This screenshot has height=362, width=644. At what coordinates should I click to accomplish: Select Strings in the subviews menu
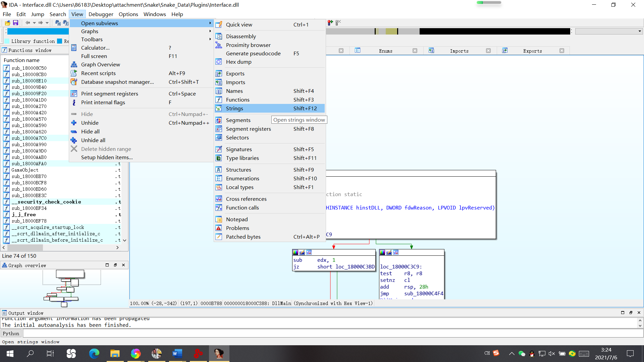click(234, 108)
